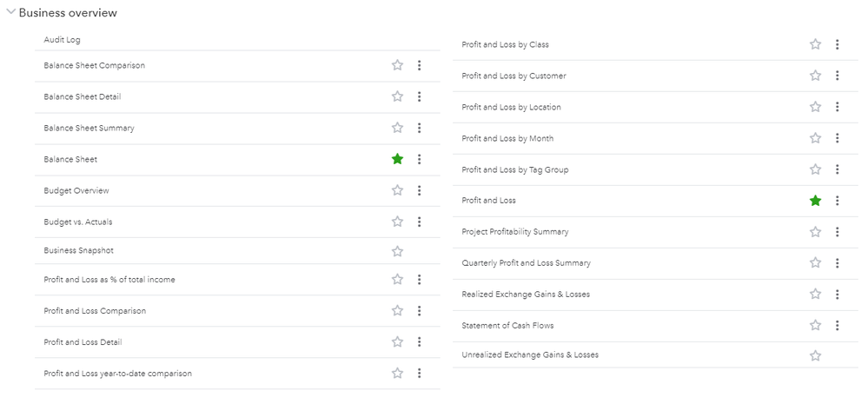Favorite the Profit and Loss by Customer report

pyautogui.click(x=815, y=76)
